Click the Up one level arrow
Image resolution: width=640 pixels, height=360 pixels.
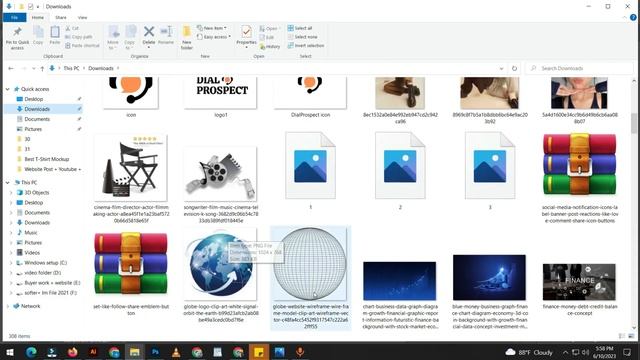click(x=42, y=69)
